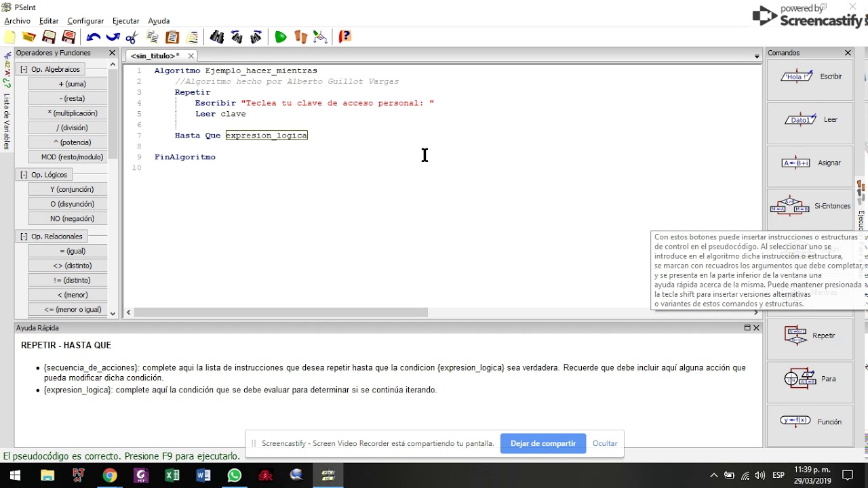
Task: Open the editor tab list dropdown arrow
Action: pos(757,56)
